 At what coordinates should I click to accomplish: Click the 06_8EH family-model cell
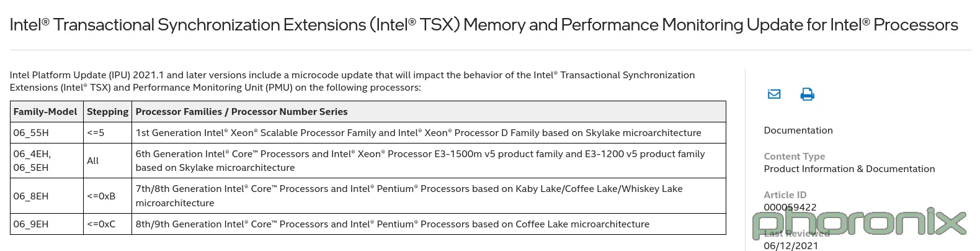coord(47,196)
